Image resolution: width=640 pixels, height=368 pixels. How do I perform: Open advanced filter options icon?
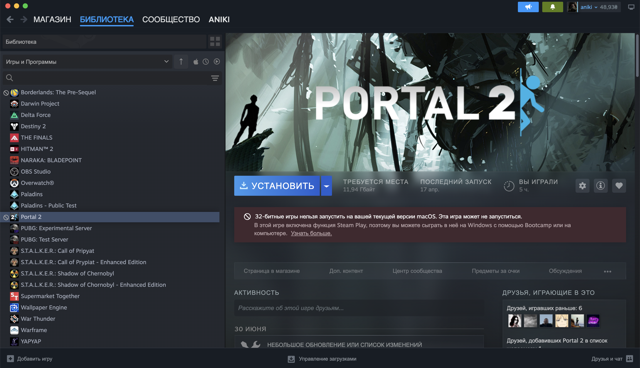click(x=215, y=78)
